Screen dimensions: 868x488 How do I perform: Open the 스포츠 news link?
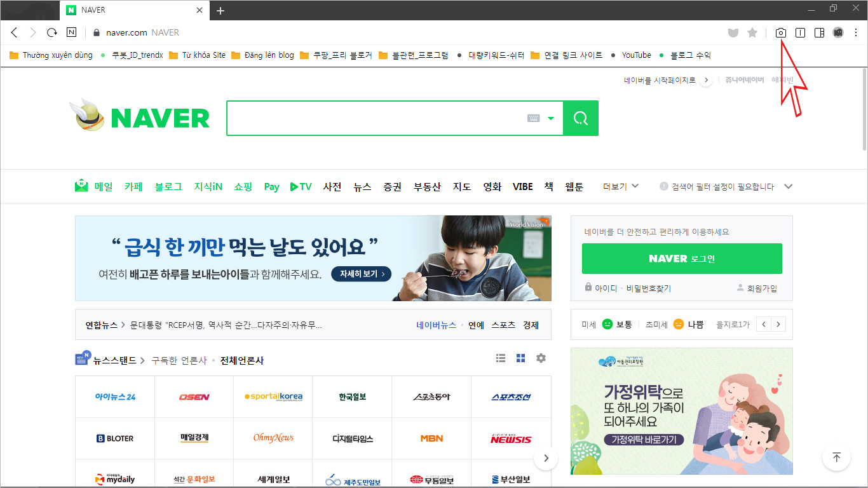coord(503,325)
